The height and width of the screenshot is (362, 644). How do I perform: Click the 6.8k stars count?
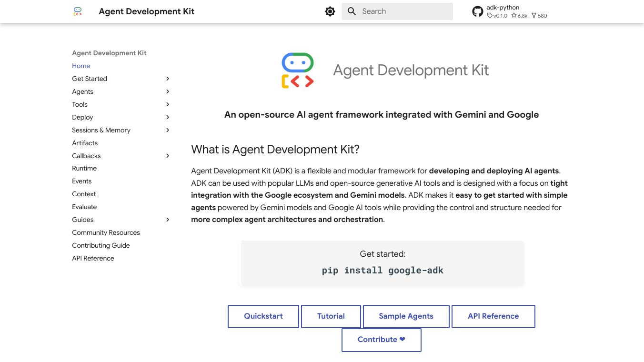pyautogui.click(x=519, y=16)
